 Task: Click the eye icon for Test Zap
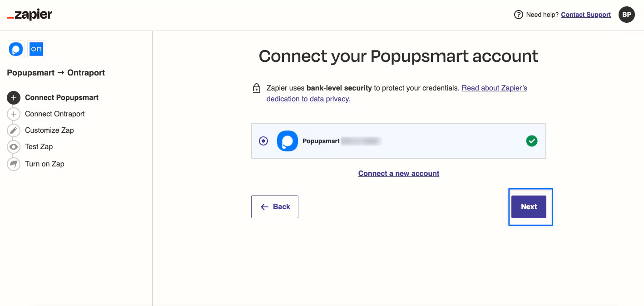click(14, 147)
